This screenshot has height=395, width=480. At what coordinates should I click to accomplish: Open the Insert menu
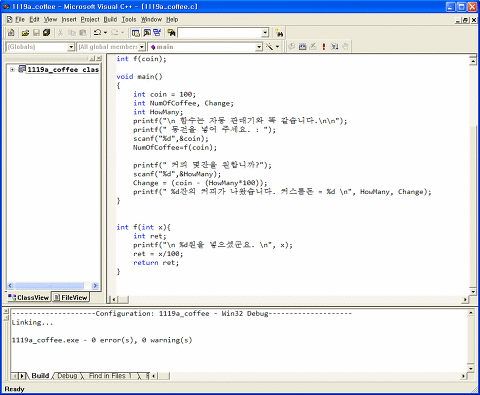click(x=69, y=20)
